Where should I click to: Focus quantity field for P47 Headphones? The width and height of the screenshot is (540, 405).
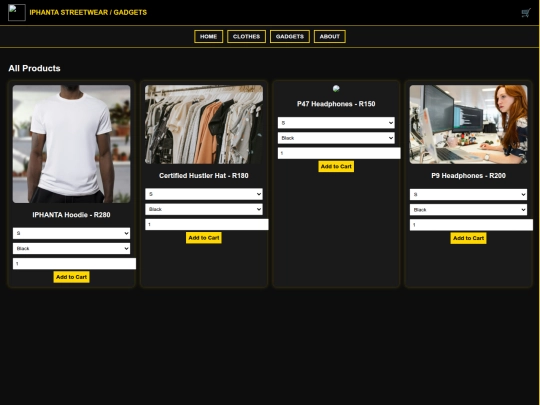coord(339,153)
